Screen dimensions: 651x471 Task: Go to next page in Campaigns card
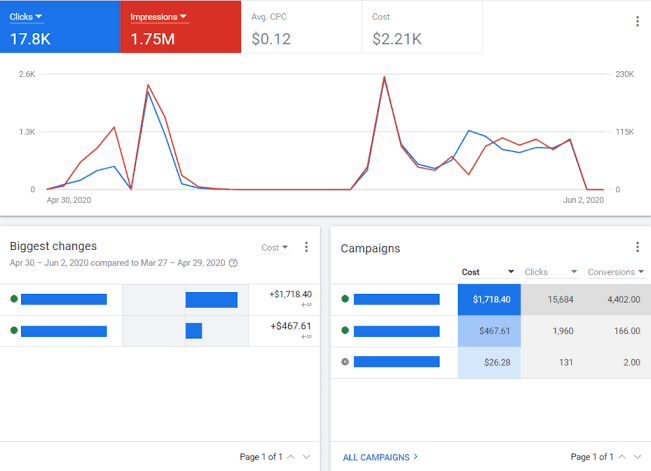pos(637,457)
